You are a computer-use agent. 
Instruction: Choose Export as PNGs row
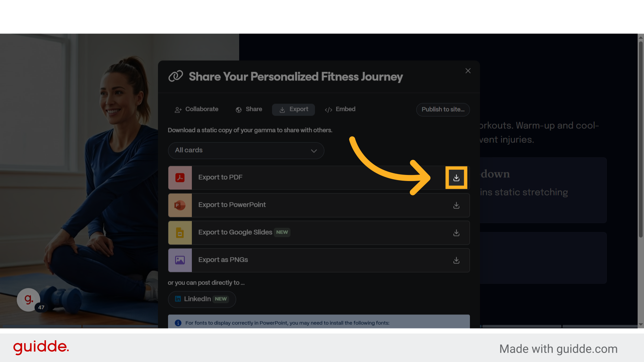click(x=319, y=260)
